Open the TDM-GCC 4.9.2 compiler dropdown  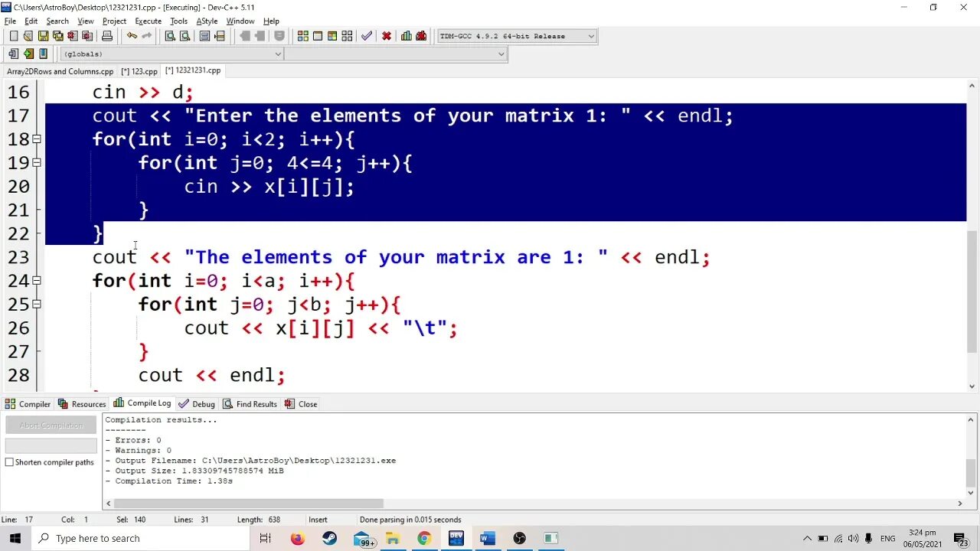tap(517, 36)
